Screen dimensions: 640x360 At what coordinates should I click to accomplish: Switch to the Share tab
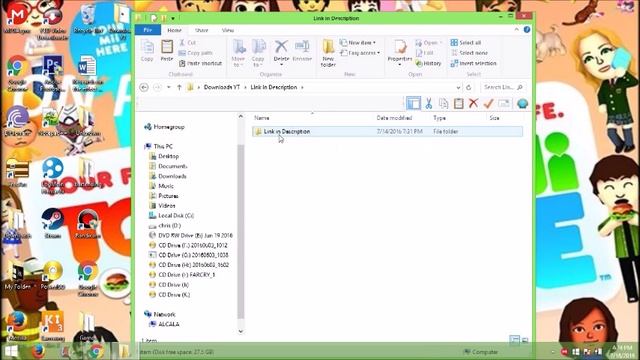[x=201, y=30]
